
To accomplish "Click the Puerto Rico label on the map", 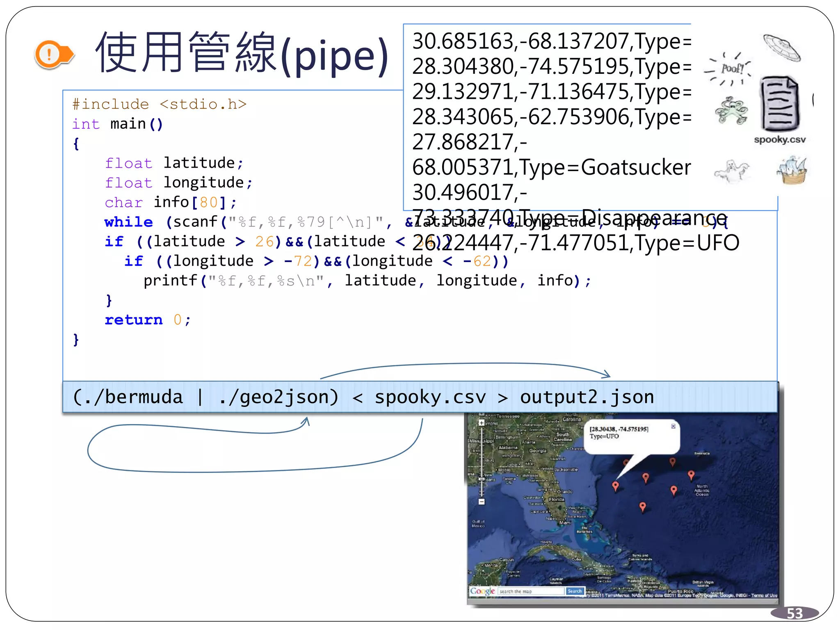I will coord(680,591).
